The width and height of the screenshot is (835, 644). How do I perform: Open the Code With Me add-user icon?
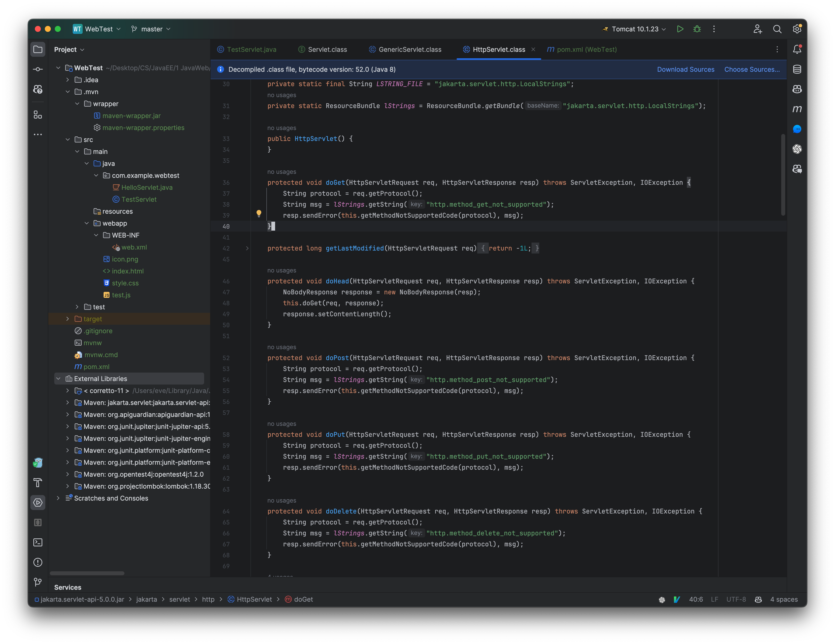[757, 29]
